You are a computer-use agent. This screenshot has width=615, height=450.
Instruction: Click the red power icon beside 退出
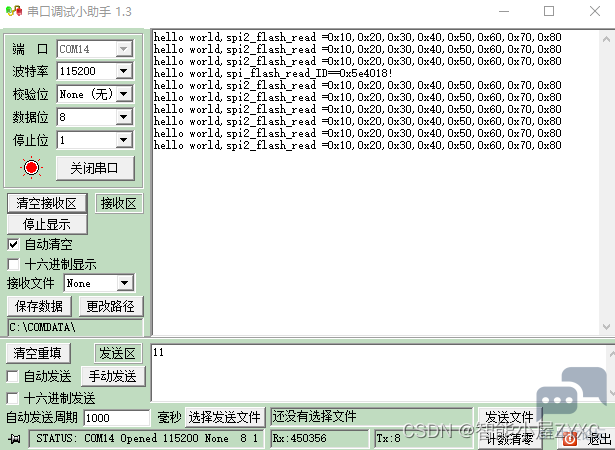tap(570, 439)
